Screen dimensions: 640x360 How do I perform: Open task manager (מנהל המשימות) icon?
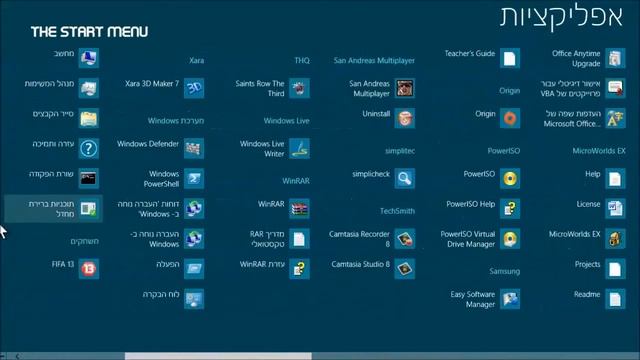click(89, 88)
